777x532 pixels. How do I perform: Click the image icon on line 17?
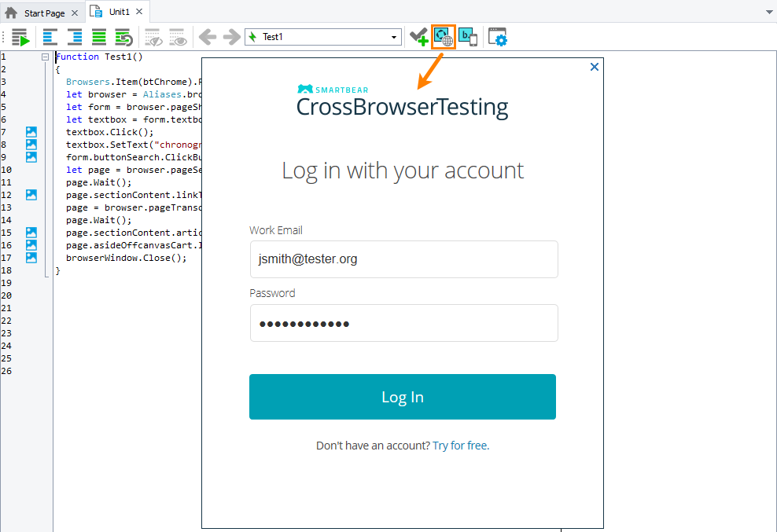point(31,258)
